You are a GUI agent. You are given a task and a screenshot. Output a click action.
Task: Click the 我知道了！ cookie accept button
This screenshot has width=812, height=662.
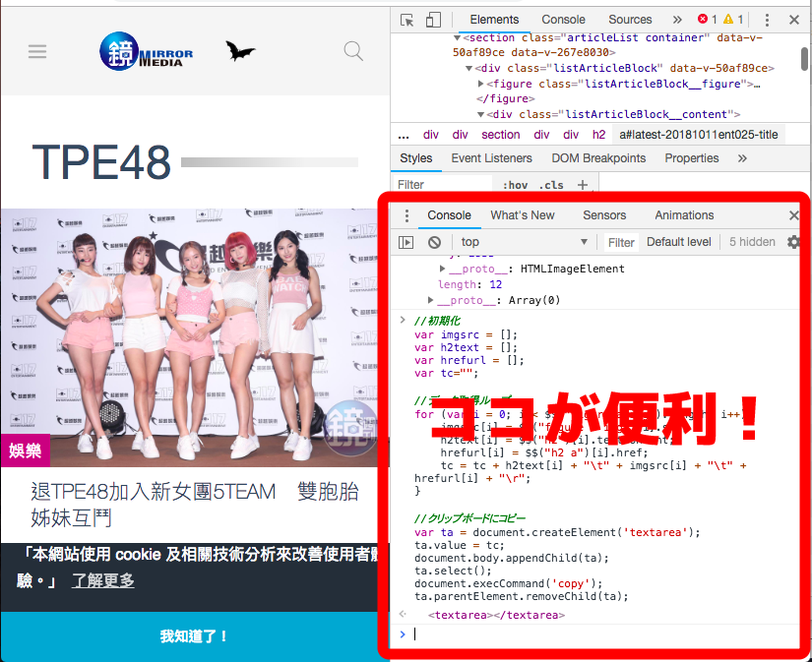coord(194,636)
